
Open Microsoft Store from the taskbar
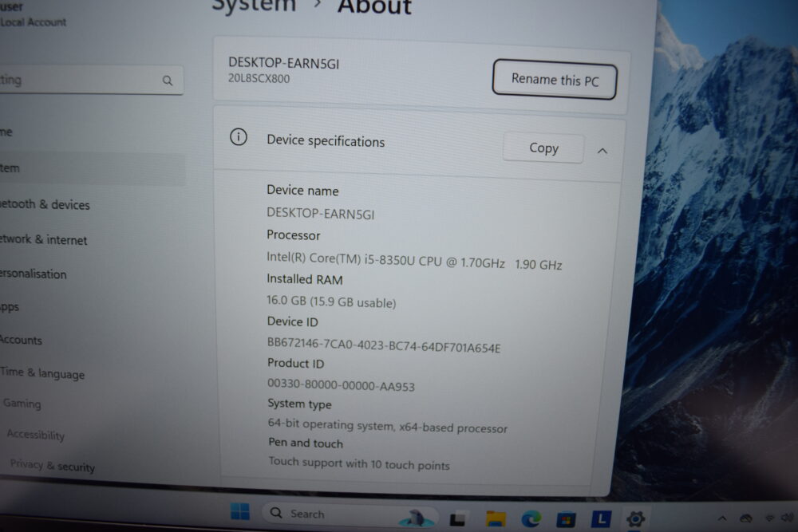point(566,519)
